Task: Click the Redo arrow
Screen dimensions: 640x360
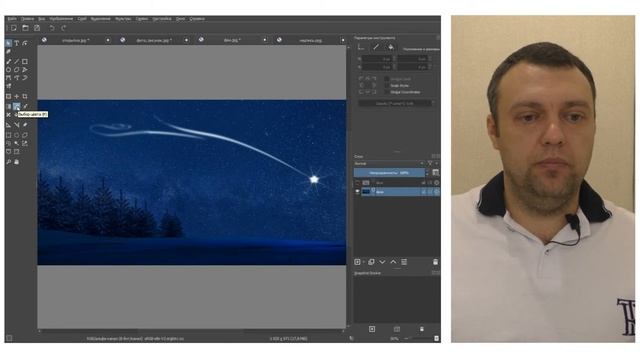Action: 64,28
